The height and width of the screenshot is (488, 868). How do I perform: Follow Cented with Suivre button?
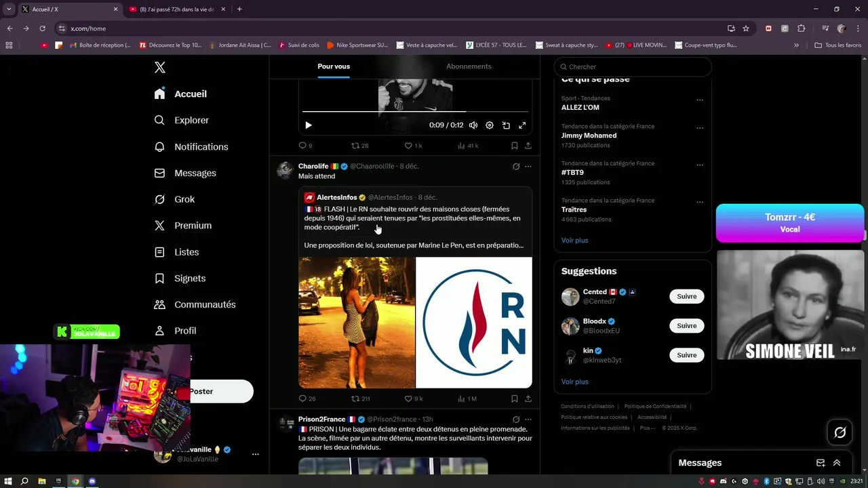pyautogui.click(x=686, y=296)
